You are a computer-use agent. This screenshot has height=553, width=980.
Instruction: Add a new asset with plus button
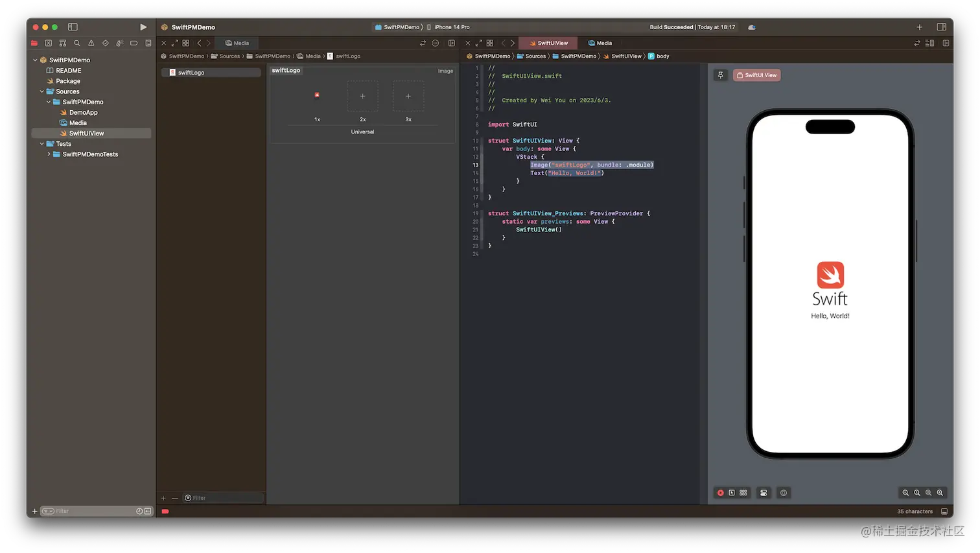pyautogui.click(x=163, y=498)
